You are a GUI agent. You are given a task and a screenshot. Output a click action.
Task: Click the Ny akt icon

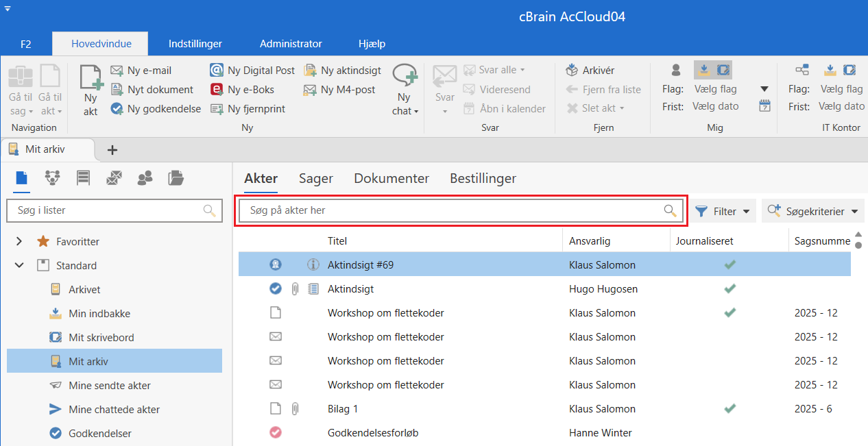[x=91, y=77]
